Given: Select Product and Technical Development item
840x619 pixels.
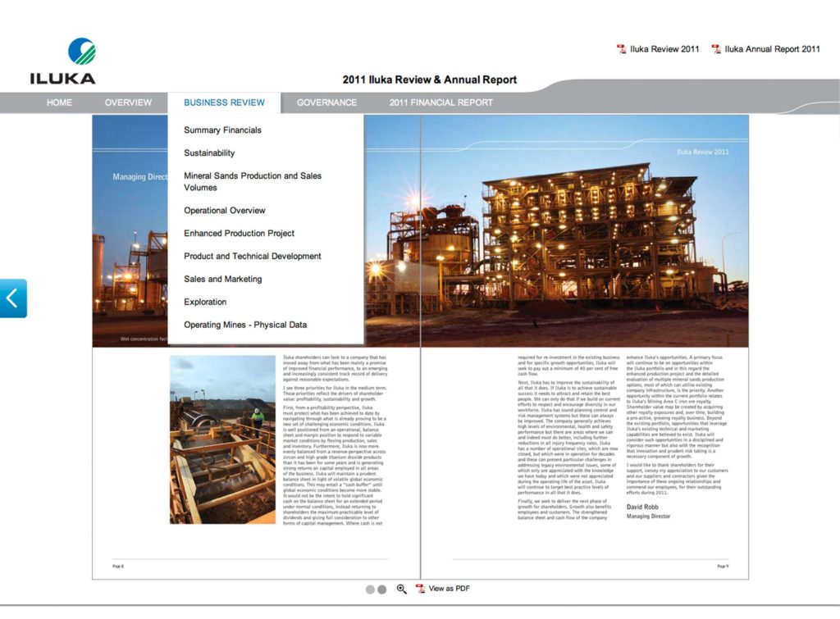Looking at the screenshot, I should click(x=253, y=257).
